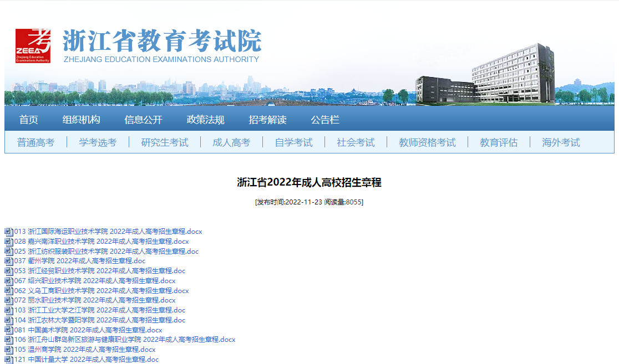
Task: Download 121 中国计量大学 章程.doc
Action: pos(87,359)
